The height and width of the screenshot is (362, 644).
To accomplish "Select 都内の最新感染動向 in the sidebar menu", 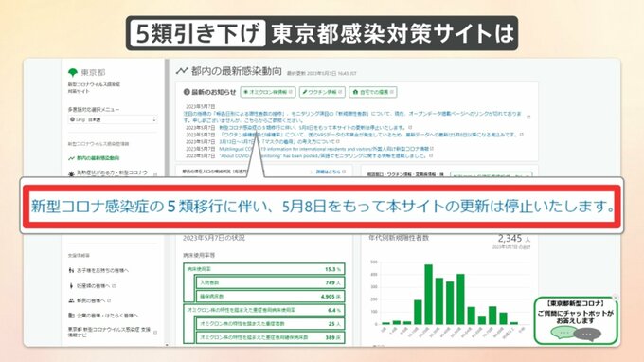I will pyautogui.click(x=94, y=158).
